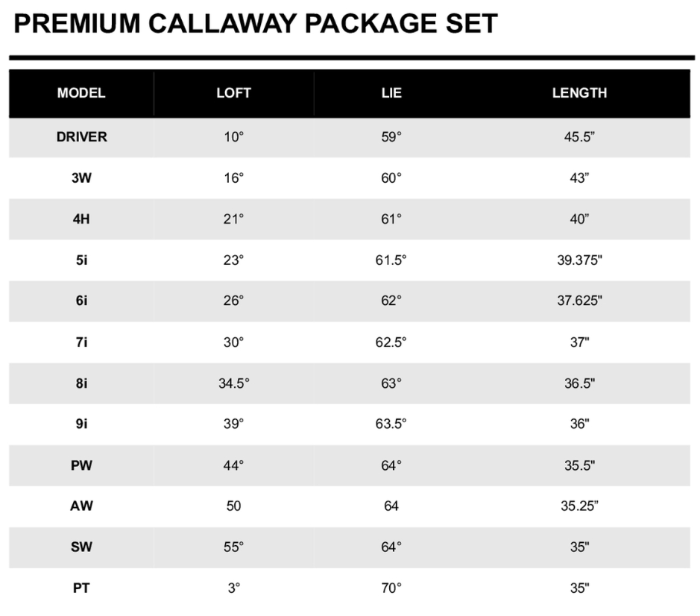Viewport: 700px width, 616px height.
Task: Select the SW loft value 55°
Action: pyautogui.click(x=233, y=547)
